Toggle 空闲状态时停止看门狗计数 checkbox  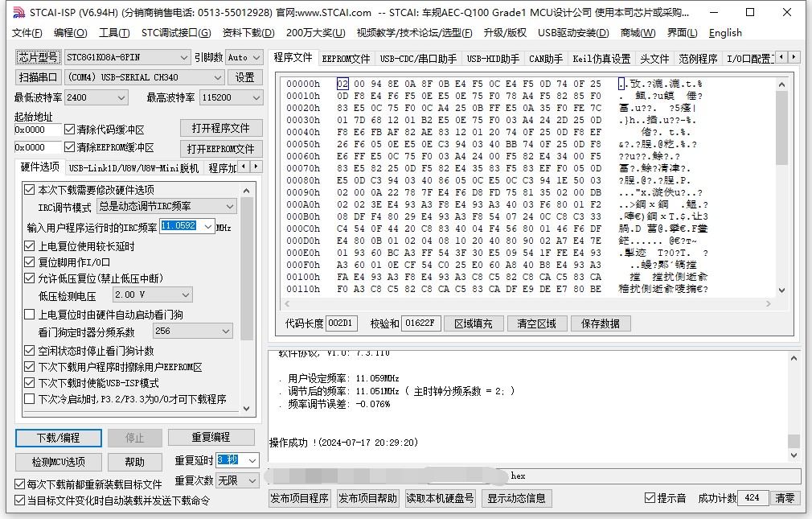(30, 351)
